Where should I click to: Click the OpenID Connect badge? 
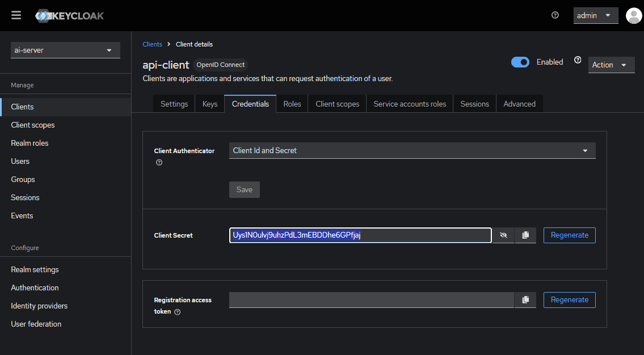coord(221,65)
